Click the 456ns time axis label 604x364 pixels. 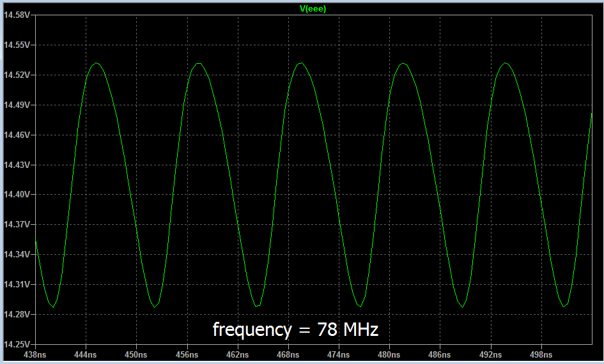(x=187, y=355)
